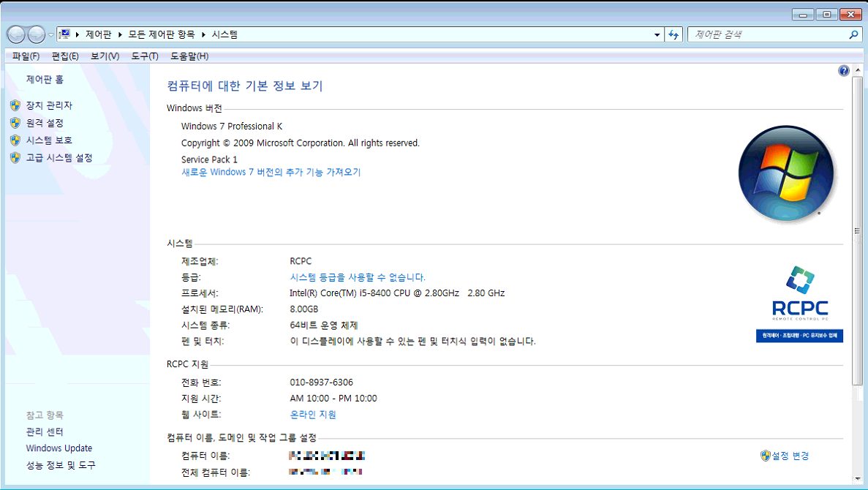Open 관리 센터 in the sidebar
The width and height of the screenshot is (868, 490).
(x=45, y=431)
